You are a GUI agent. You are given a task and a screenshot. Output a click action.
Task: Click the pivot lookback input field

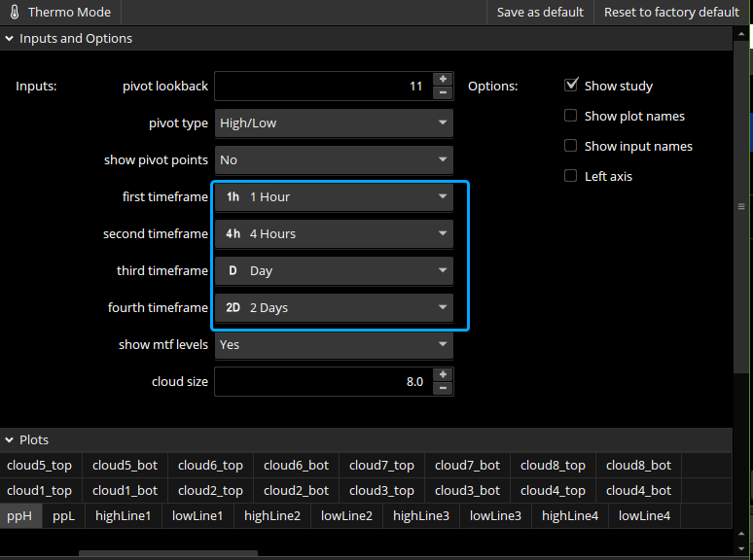pos(321,87)
